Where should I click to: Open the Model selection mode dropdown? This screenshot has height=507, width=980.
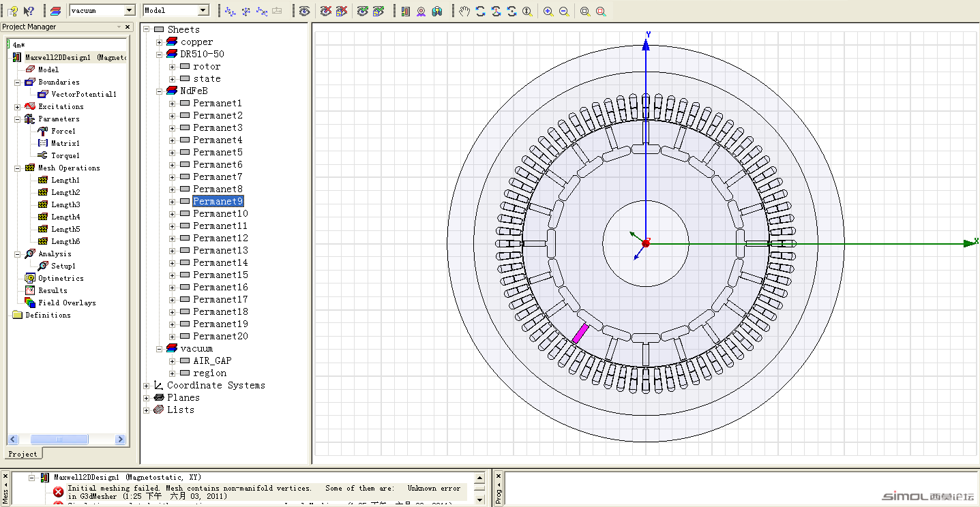203,11
